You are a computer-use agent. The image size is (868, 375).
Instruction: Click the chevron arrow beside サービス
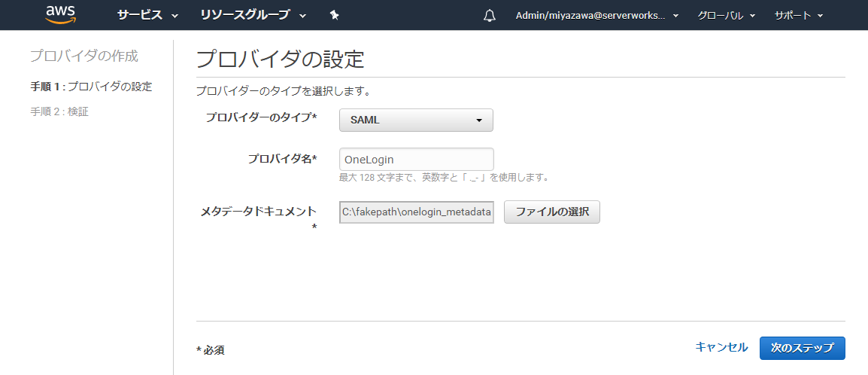tap(175, 16)
